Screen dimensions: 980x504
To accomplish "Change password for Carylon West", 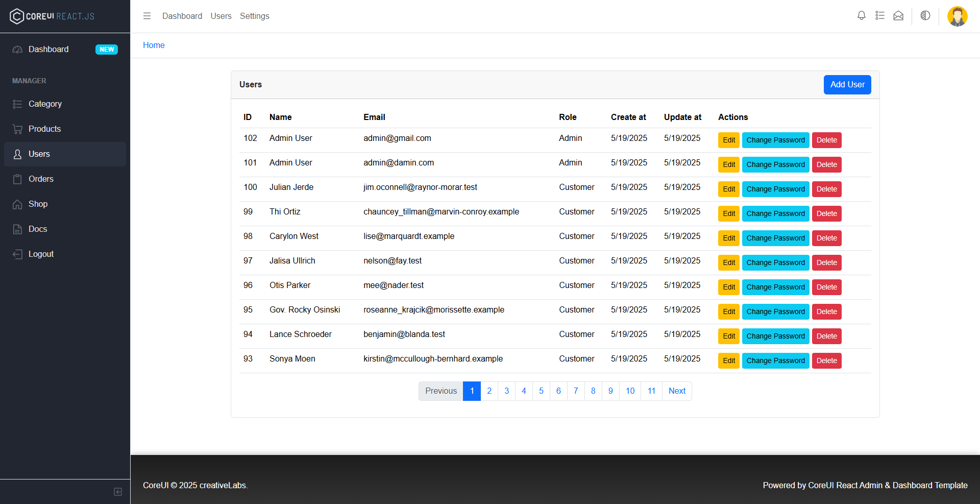I will pyautogui.click(x=775, y=238).
